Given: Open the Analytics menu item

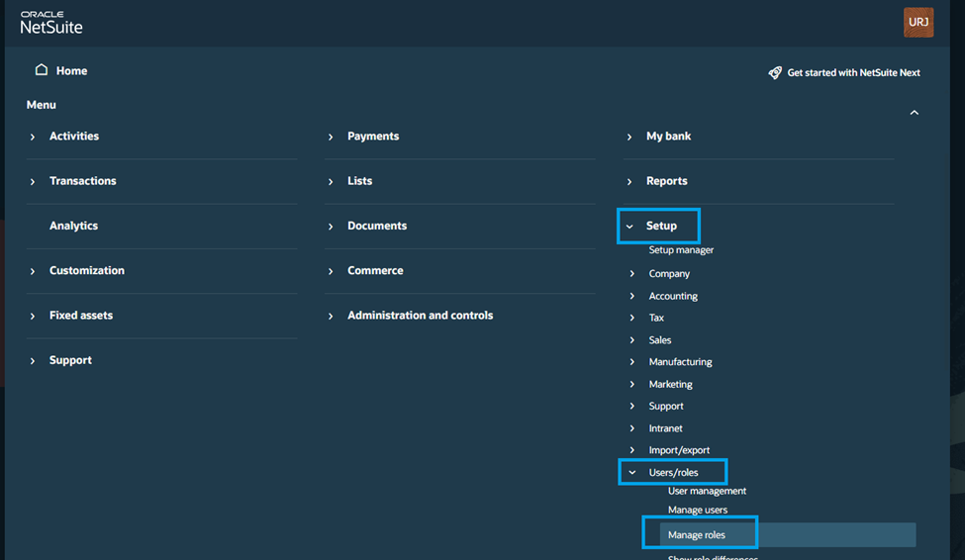Looking at the screenshot, I should pyautogui.click(x=74, y=226).
